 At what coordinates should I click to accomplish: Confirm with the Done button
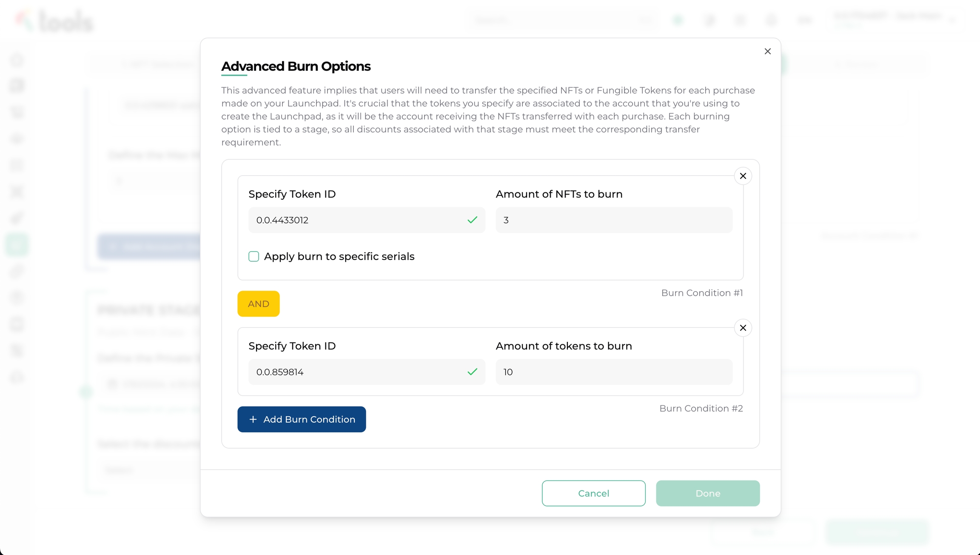click(707, 493)
